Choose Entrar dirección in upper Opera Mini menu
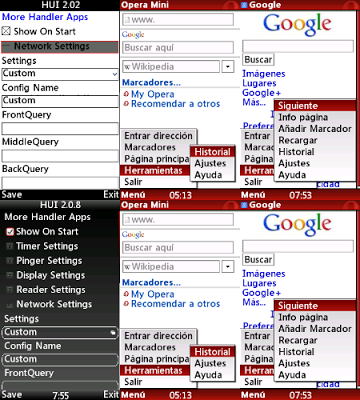 158,136
